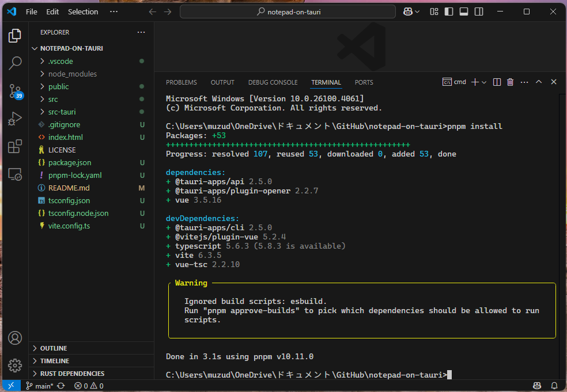Screen dimensions: 567x392
Task: Open the Selection menu
Action: (83, 12)
